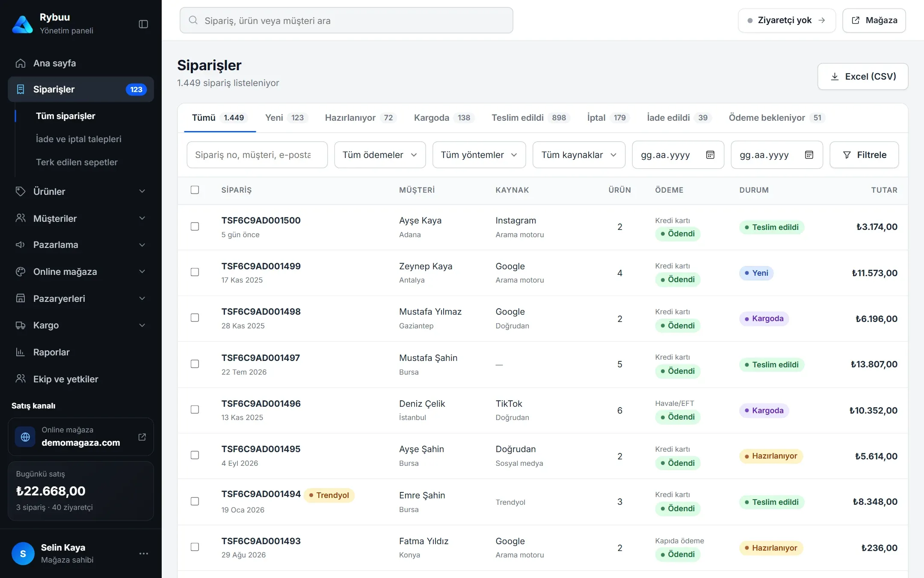
Task: Click the Filtrele button
Action: pyautogui.click(x=864, y=155)
